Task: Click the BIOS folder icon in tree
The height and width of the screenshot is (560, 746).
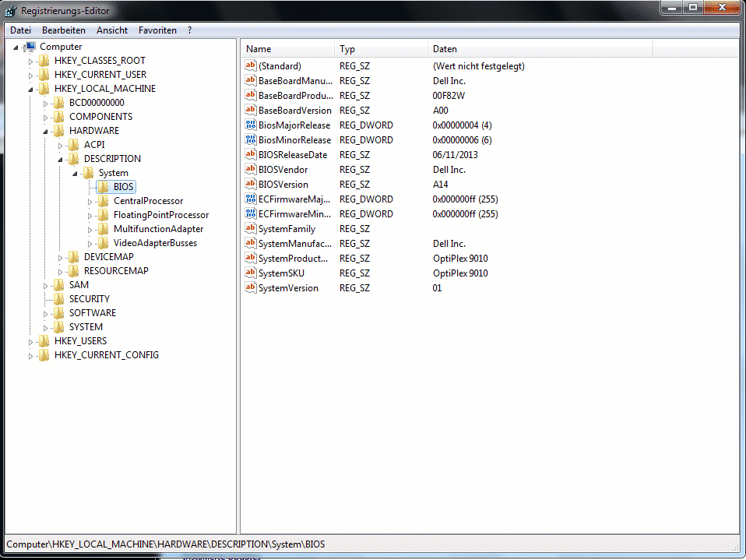Action: click(104, 187)
